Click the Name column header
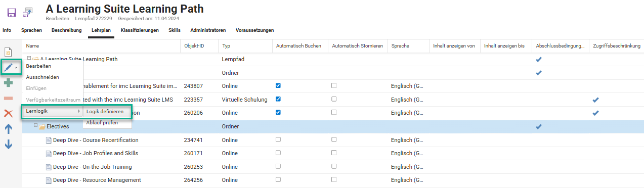 [102, 46]
